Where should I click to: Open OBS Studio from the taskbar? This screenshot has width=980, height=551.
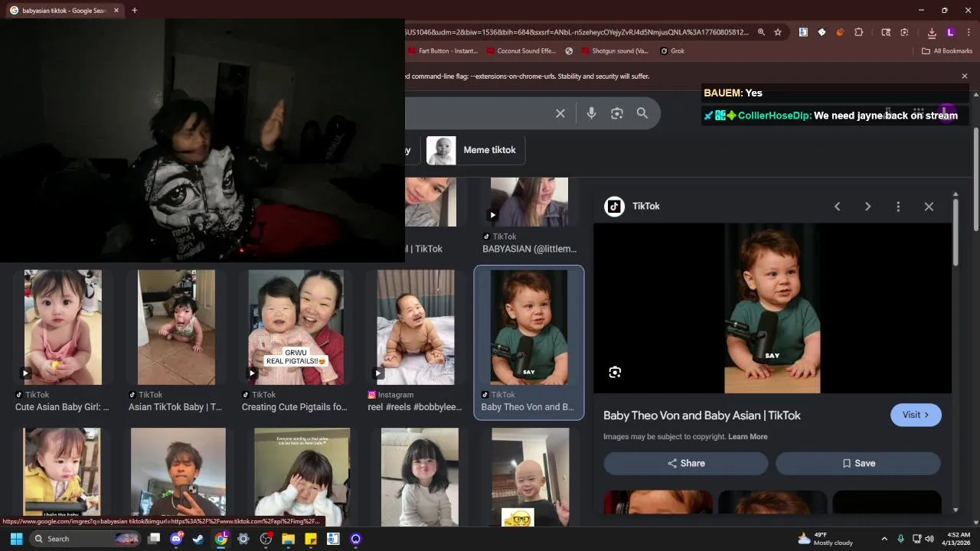[x=266, y=539]
